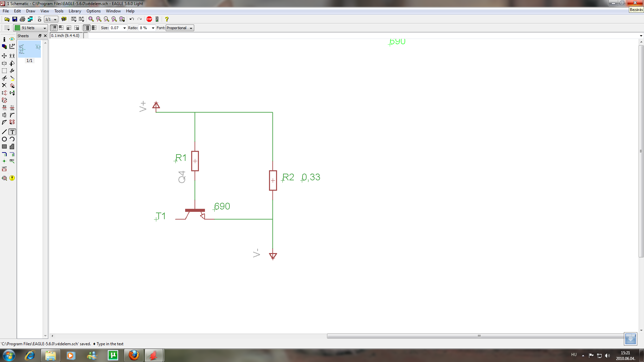The width and height of the screenshot is (644, 362).
Task: Open the Draw menu
Action: point(31,11)
